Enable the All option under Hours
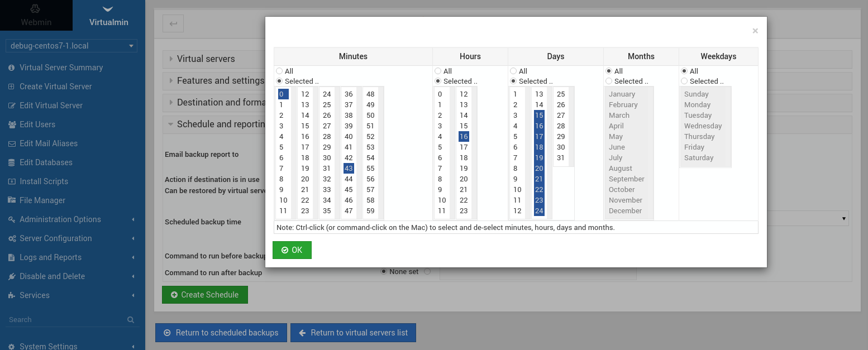 point(437,71)
